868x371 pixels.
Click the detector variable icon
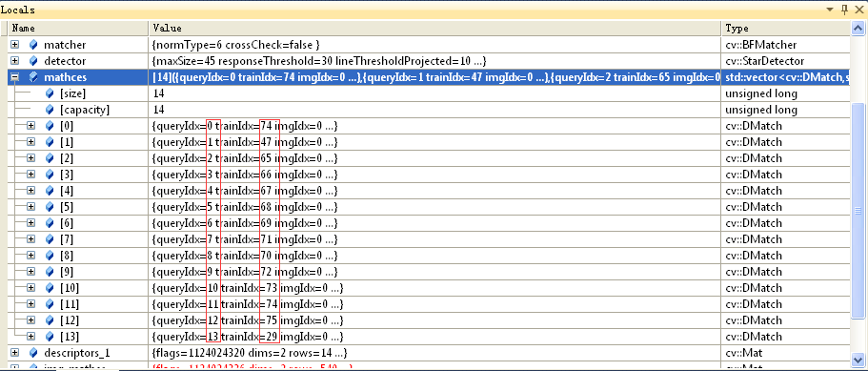coord(33,60)
